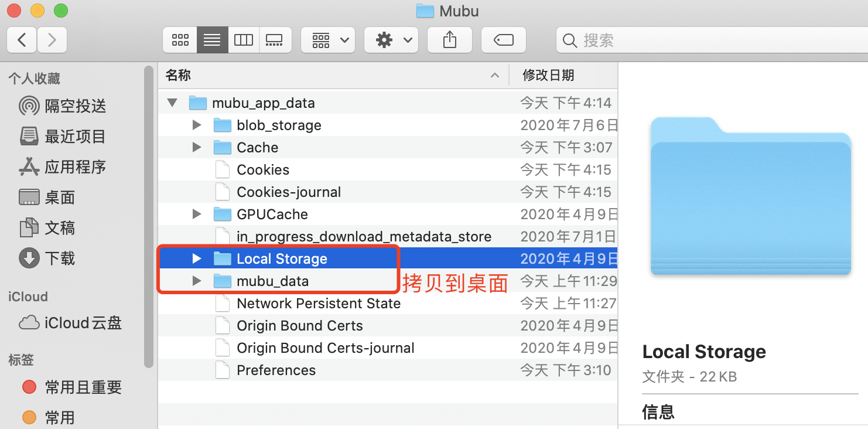Select the Cookies file icon
The width and height of the screenshot is (868, 429).
click(223, 170)
